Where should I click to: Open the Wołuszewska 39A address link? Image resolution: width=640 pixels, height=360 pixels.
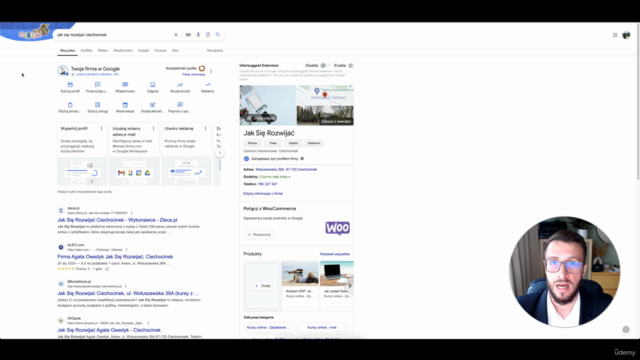pos(286,169)
